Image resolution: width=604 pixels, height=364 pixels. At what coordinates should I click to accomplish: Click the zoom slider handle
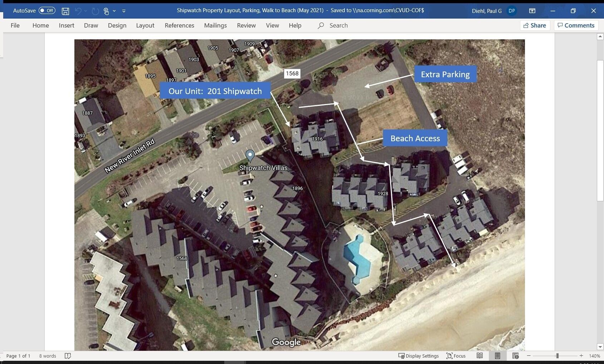coord(557,356)
